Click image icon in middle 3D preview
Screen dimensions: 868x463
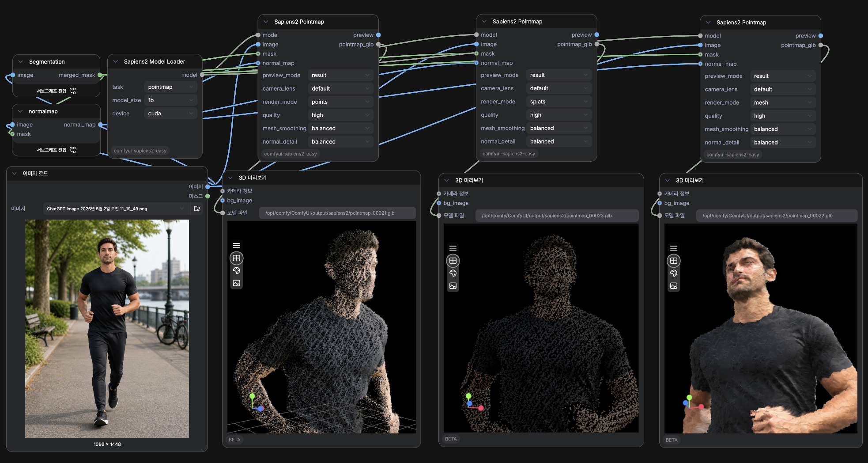(x=453, y=286)
